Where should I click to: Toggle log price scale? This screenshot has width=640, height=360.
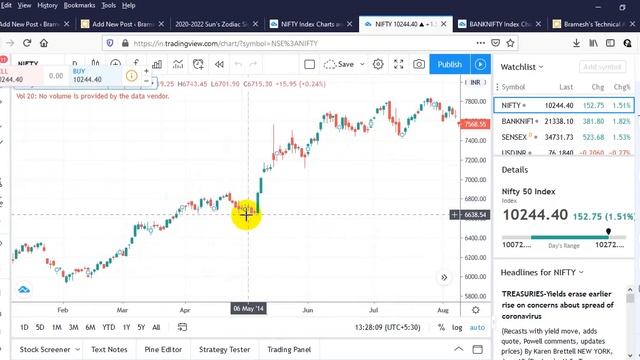tap(457, 327)
